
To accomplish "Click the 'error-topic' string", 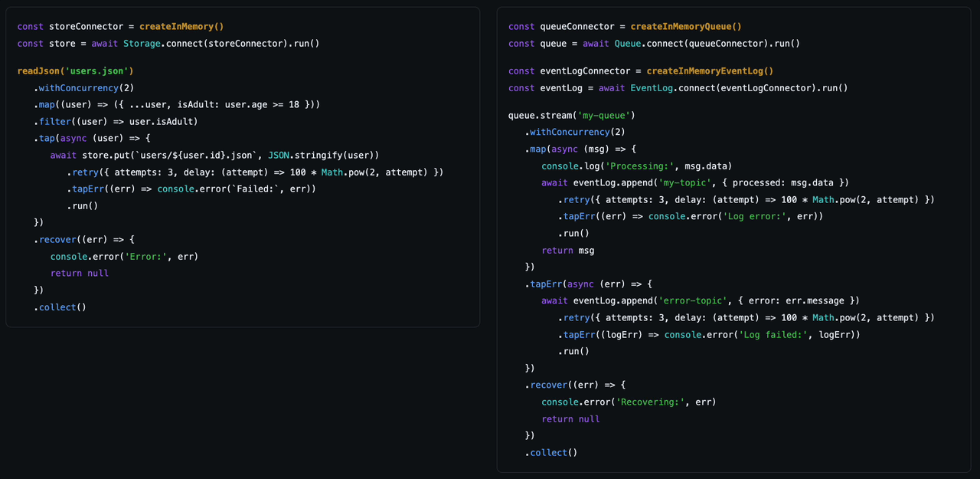I will pyautogui.click(x=694, y=301).
